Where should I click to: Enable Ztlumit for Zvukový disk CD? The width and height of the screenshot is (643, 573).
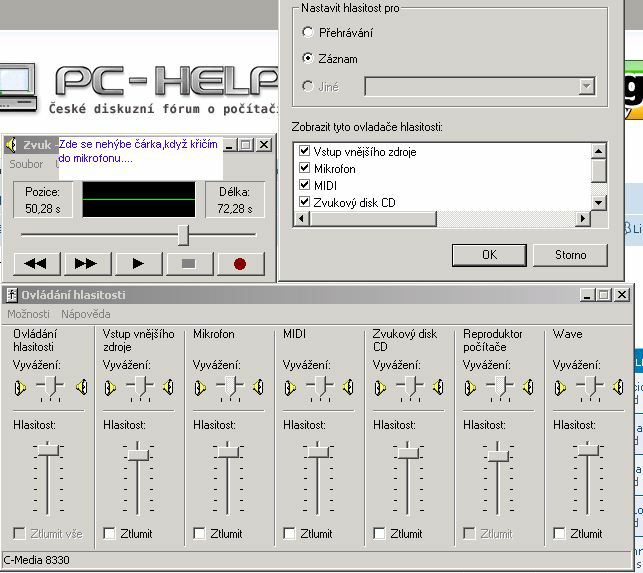tap(379, 534)
